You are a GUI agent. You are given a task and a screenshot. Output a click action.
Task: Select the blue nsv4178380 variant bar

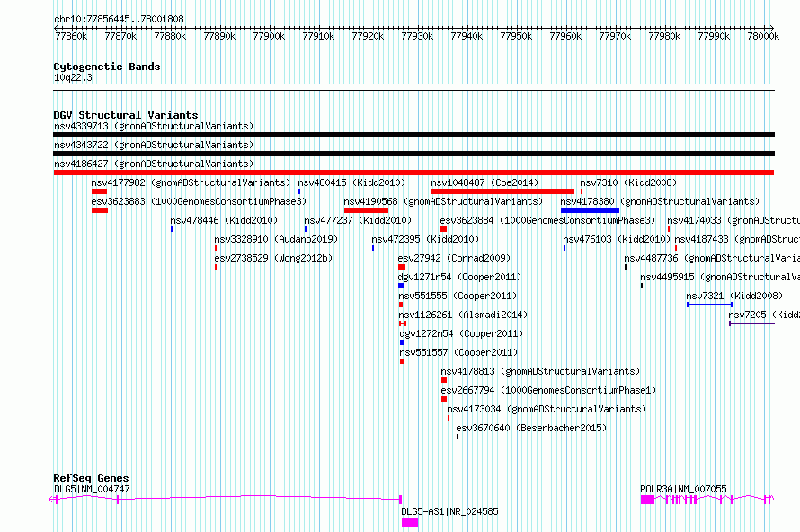(590, 210)
